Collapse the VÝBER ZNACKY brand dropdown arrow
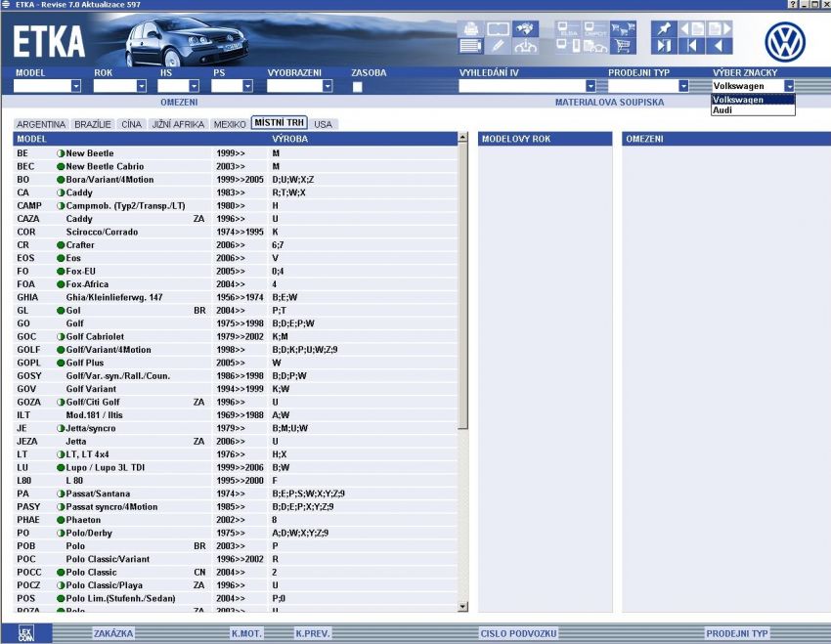The image size is (831, 644). [x=790, y=86]
